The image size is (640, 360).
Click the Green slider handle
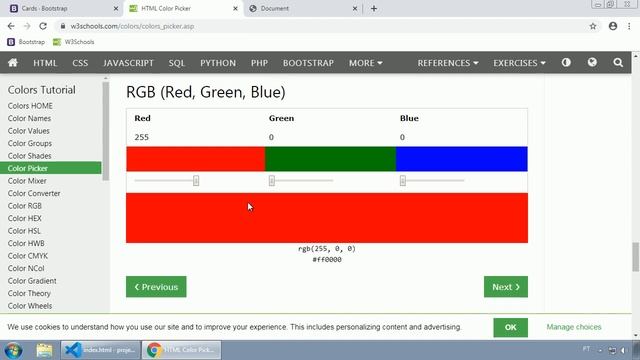pos(272,180)
